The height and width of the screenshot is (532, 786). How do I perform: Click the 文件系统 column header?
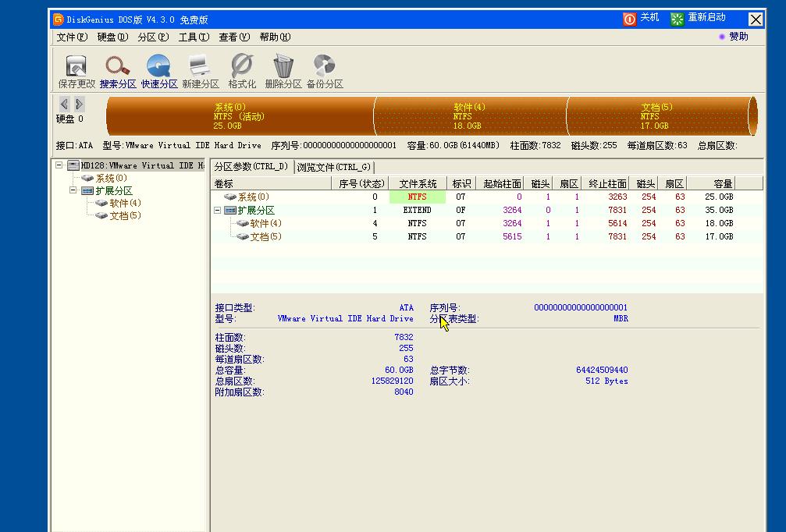pyautogui.click(x=418, y=183)
